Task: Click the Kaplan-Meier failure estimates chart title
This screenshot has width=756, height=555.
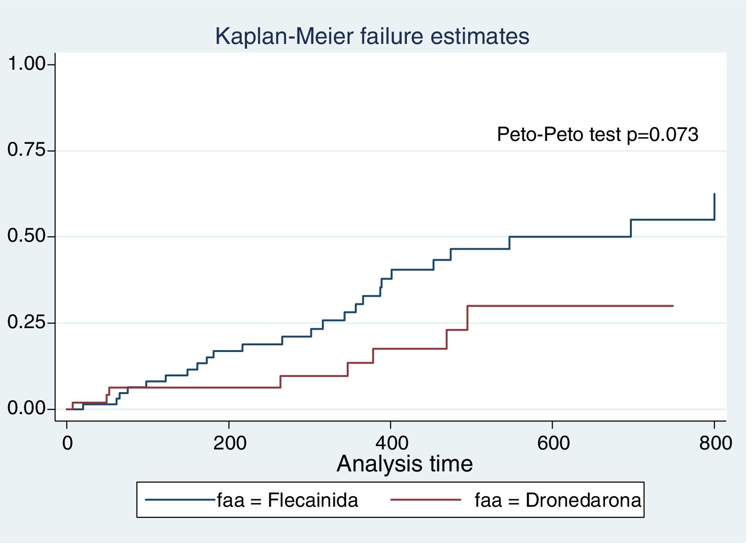Action: click(x=372, y=36)
